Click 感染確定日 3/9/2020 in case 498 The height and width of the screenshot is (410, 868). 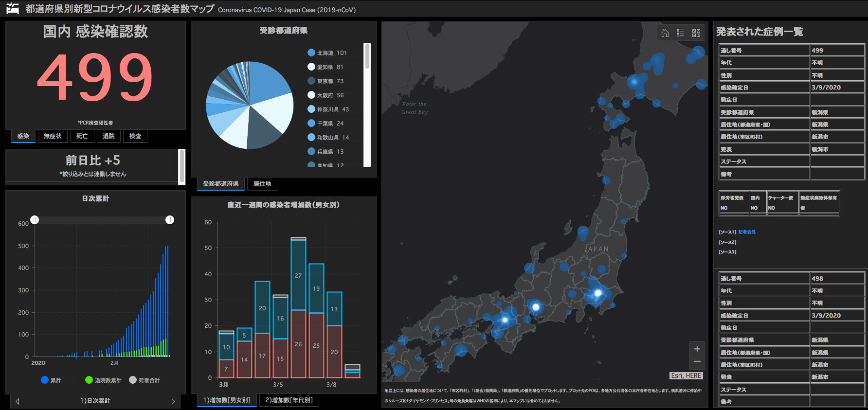click(837, 315)
